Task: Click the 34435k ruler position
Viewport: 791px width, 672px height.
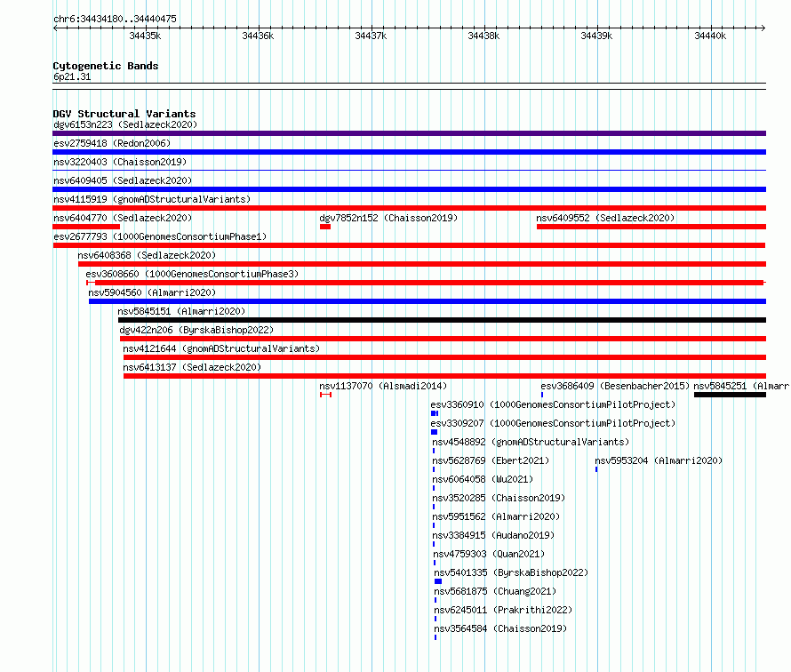Action: pos(145,36)
